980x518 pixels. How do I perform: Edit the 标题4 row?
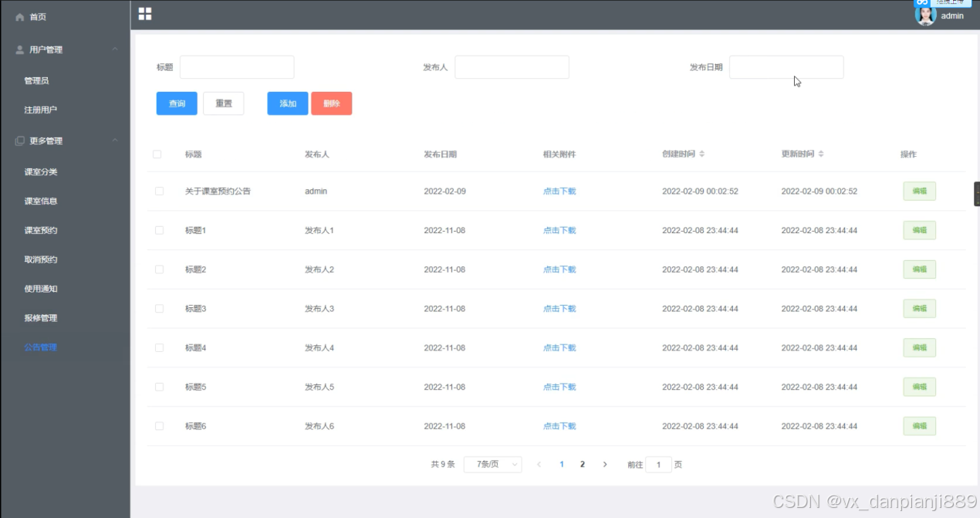click(x=920, y=347)
